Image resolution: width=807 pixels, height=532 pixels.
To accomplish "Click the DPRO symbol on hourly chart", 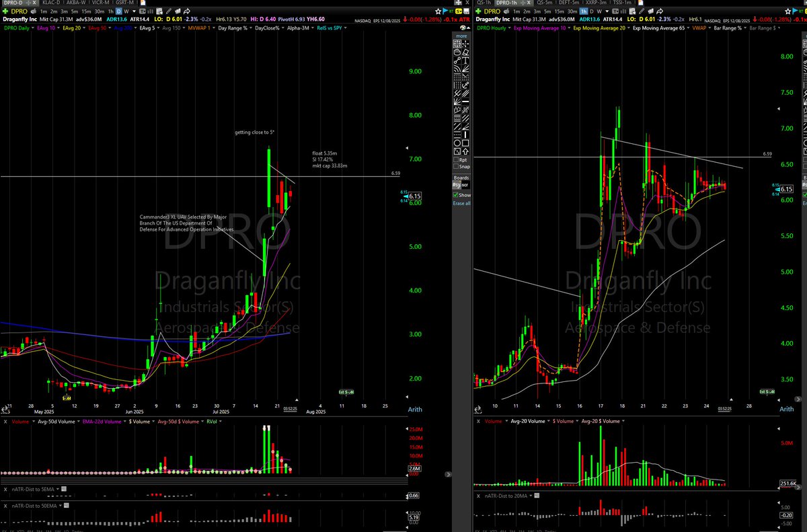I will pyautogui.click(x=492, y=11).
